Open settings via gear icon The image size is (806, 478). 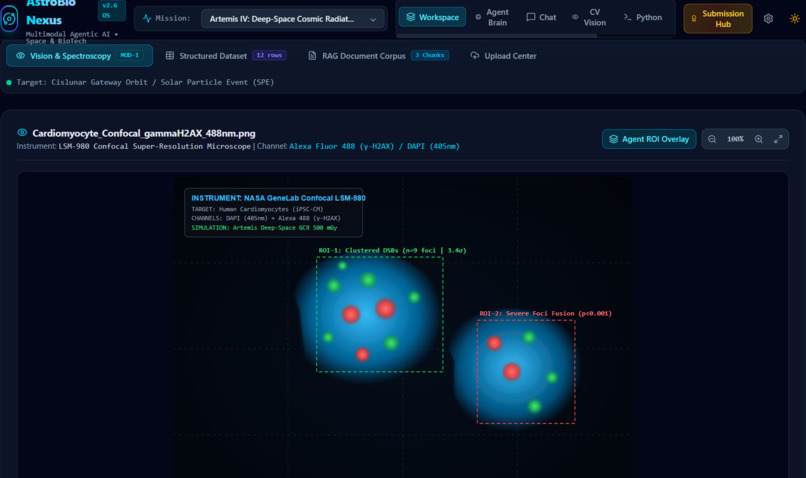768,19
